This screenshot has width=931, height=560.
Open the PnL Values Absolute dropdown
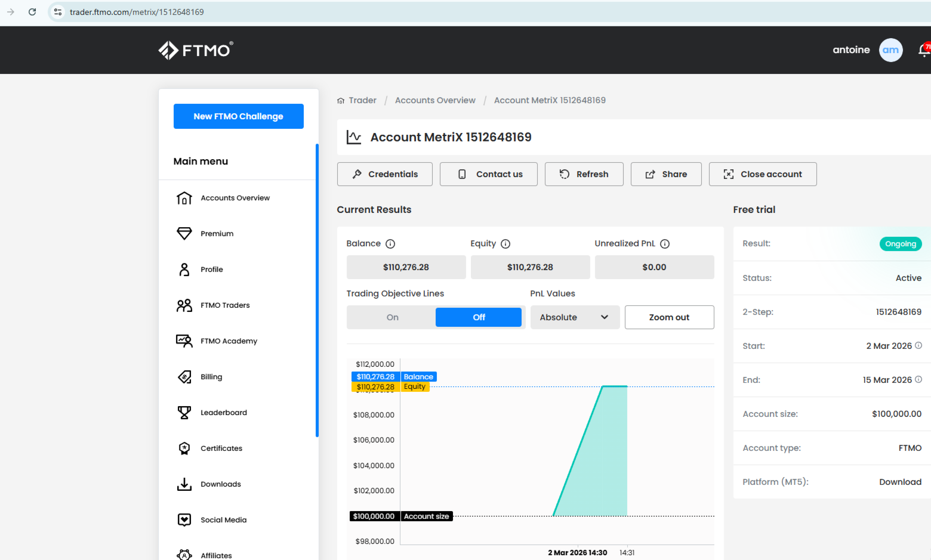[x=575, y=317]
